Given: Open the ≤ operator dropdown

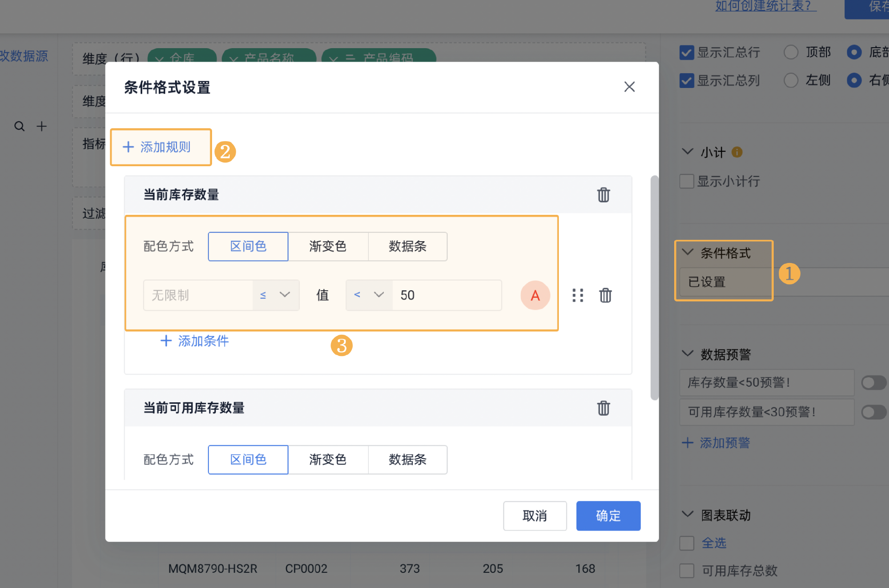Looking at the screenshot, I should click(275, 295).
